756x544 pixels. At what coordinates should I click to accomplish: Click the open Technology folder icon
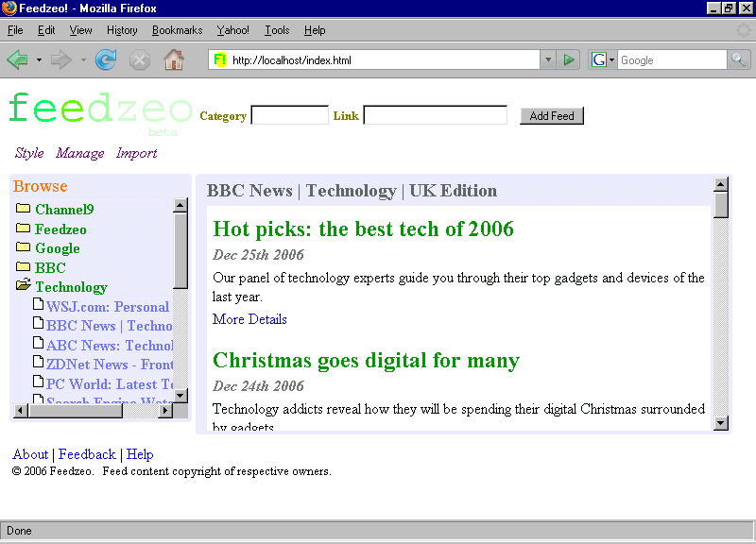tap(23, 286)
